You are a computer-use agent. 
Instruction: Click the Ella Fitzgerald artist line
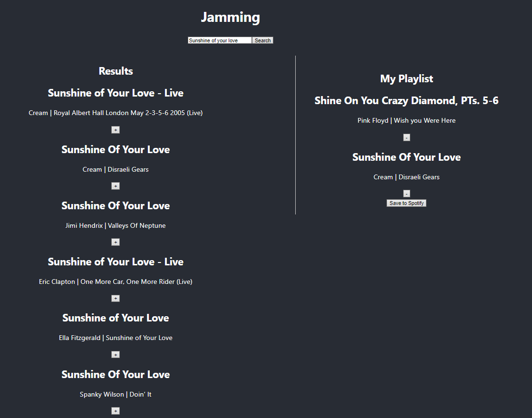coord(116,338)
